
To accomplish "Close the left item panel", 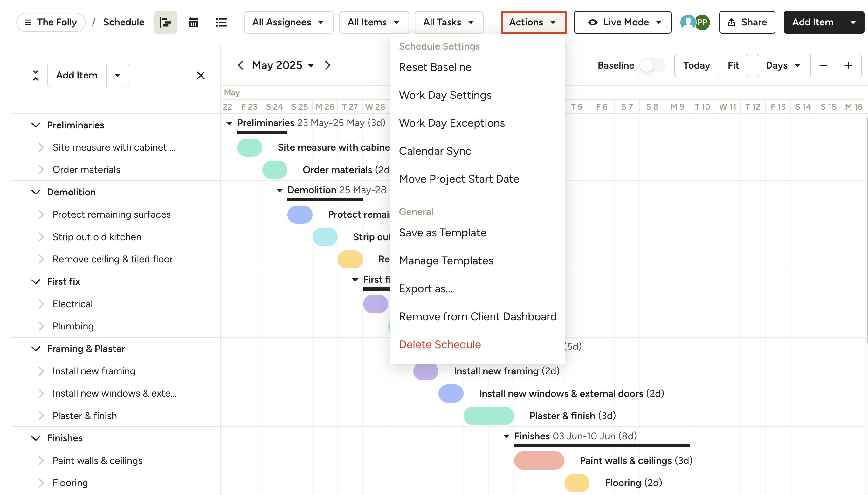I will pyautogui.click(x=201, y=76).
